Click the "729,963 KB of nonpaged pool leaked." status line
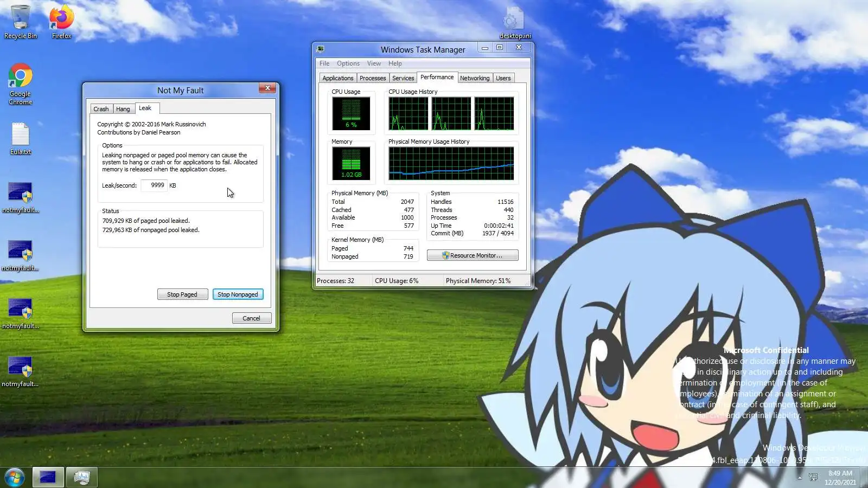The height and width of the screenshot is (488, 868). pos(151,230)
